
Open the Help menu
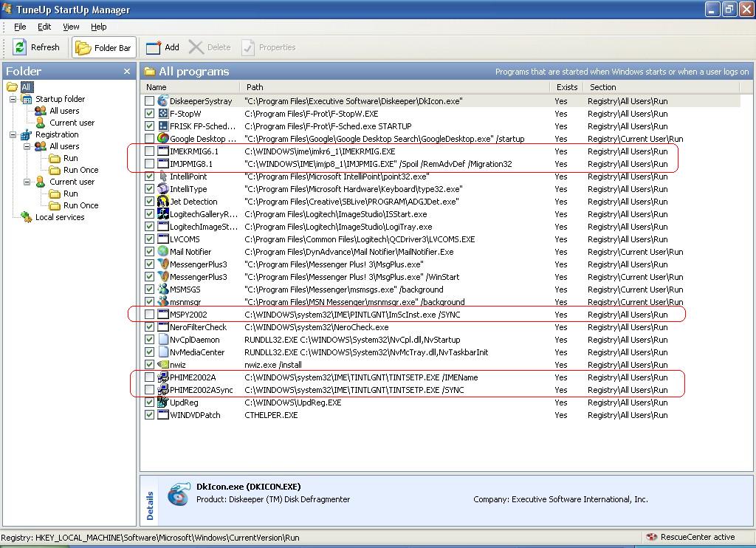coord(98,27)
